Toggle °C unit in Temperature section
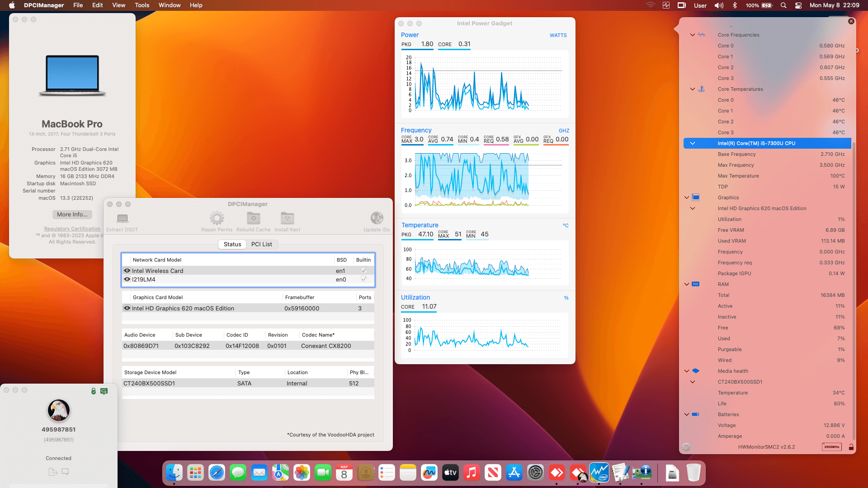The height and width of the screenshot is (488, 868). click(x=566, y=225)
